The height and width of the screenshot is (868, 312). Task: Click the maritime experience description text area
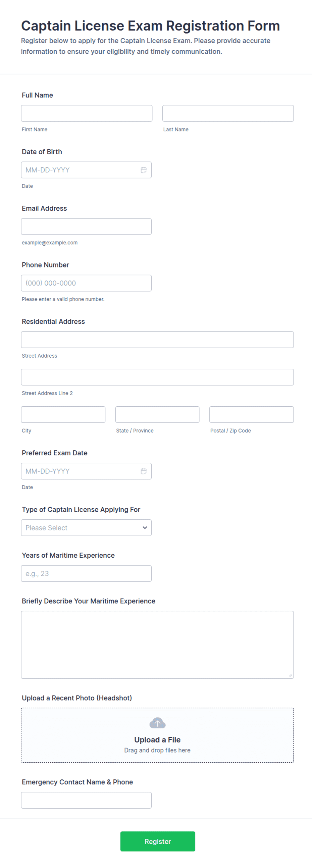pyautogui.click(x=157, y=645)
